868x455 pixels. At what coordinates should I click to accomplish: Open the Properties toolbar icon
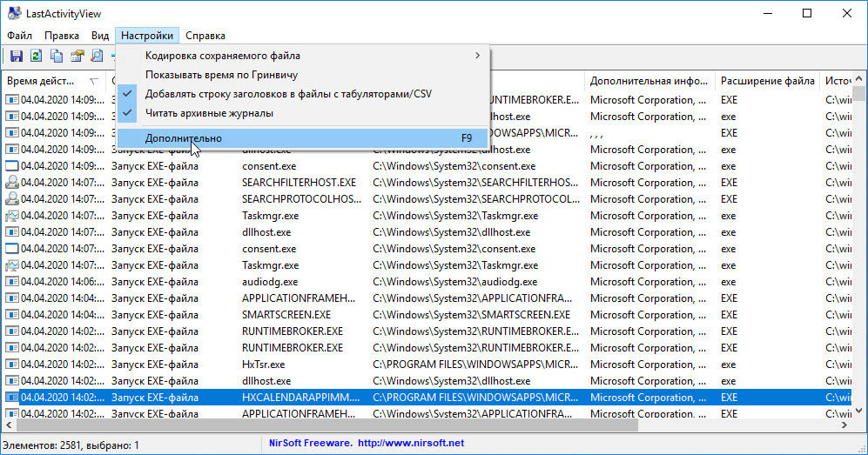point(77,56)
